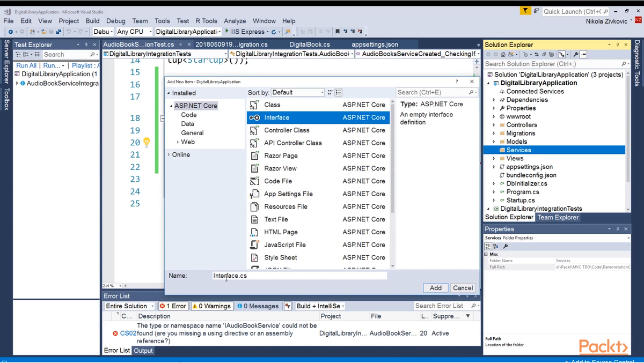Click the dialog template search box
Screen dimensions: 644x363
click(x=436, y=92)
